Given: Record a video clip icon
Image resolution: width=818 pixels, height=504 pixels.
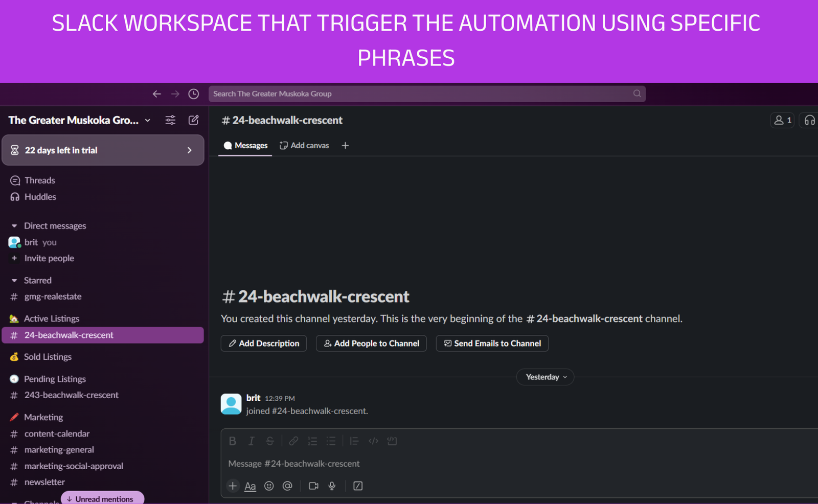Looking at the screenshot, I should tap(313, 486).
